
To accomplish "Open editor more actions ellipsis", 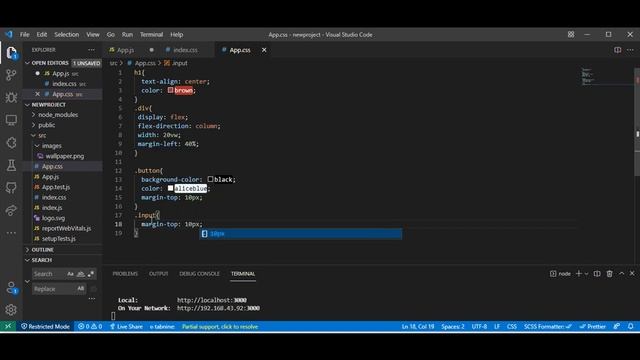I will (630, 50).
